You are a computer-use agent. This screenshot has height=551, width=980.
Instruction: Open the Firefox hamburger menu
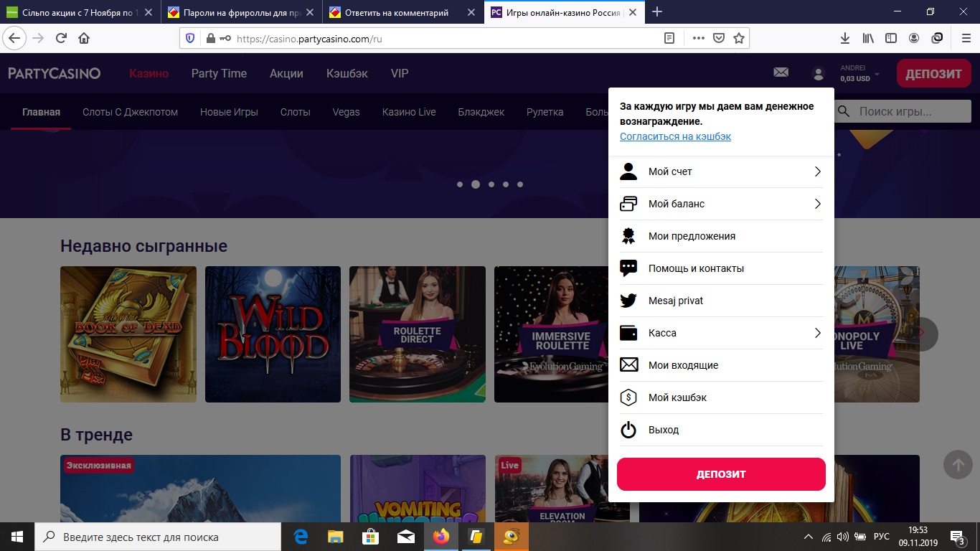[965, 38]
